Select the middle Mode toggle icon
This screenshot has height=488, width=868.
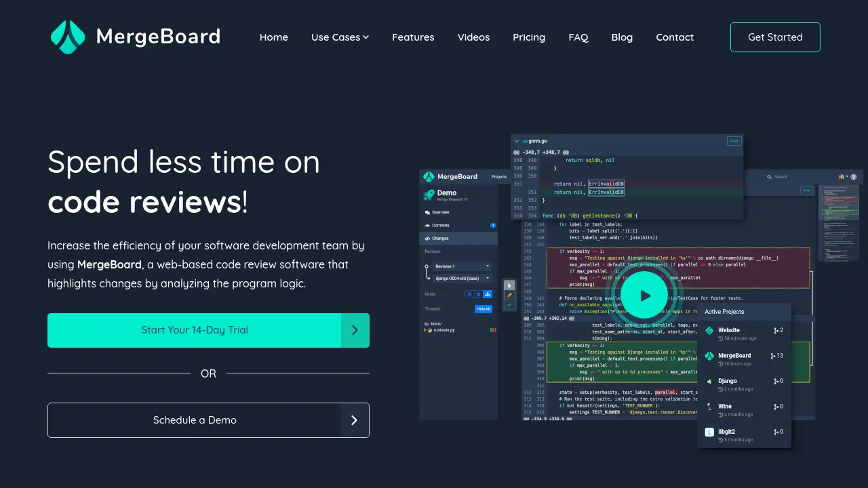pos(477,294)
